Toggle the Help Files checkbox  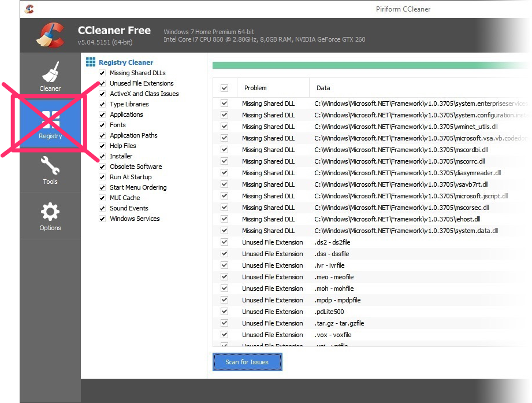(x=102, y=146)
